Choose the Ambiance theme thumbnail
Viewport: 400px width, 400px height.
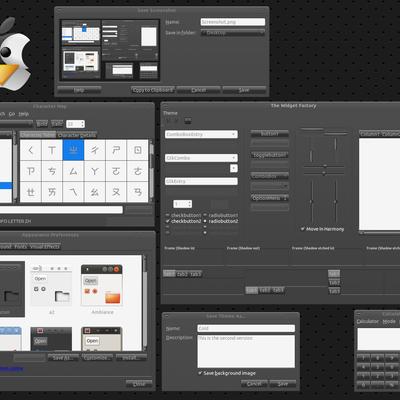click(x=102, y=285)
